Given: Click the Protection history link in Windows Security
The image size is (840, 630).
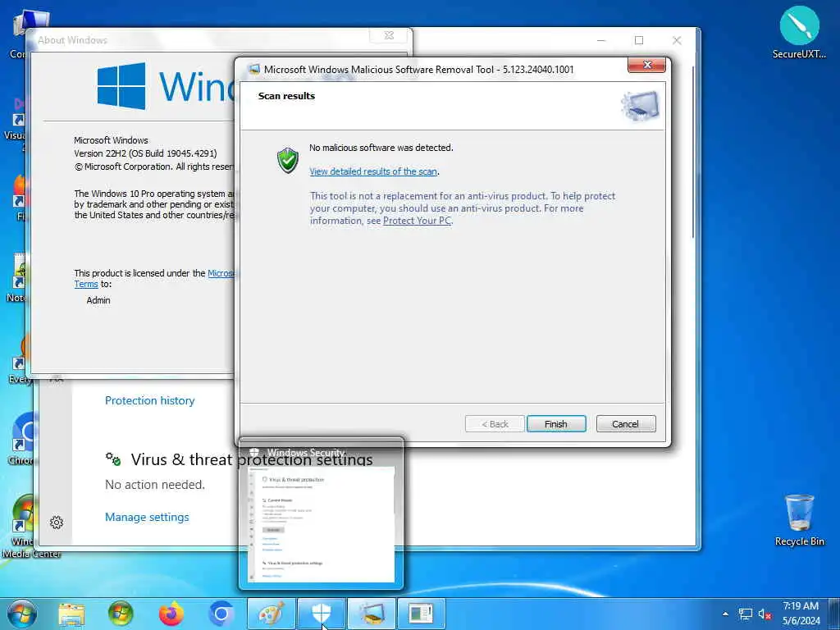Looking at the screenshot, I should 149,400.
